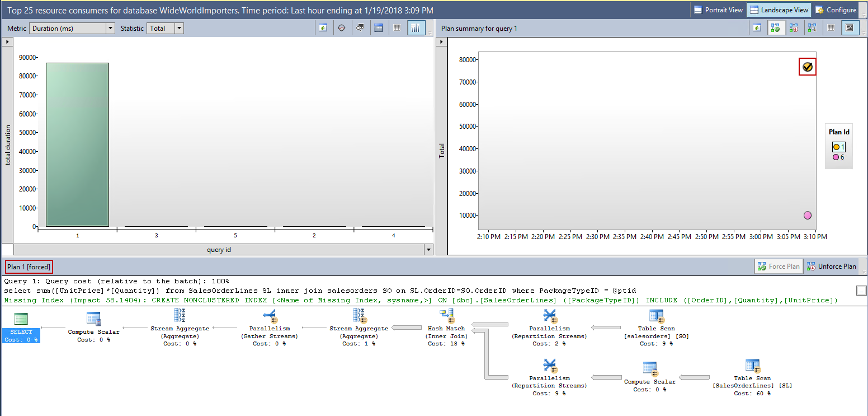Expand the query id axis dropdown
The height and width of the screenshot is (416, 868).
click(428, 250)
